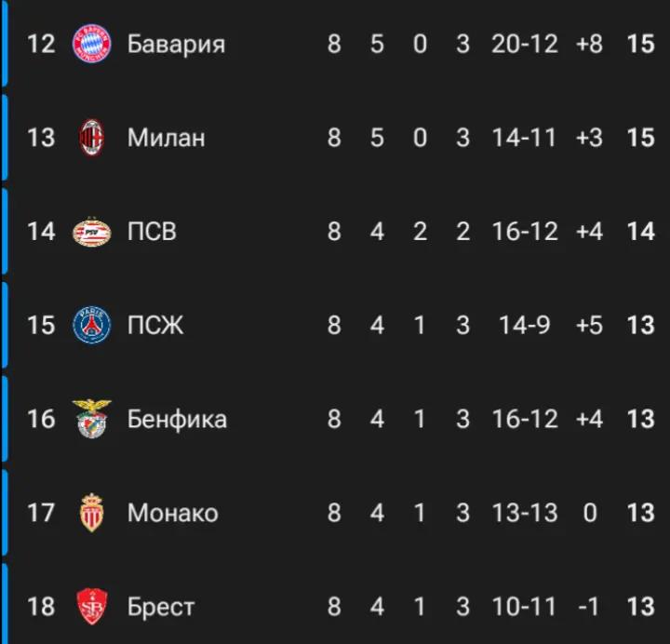Click Бавария's 20-12 goals score
Image resolution: width=670 pixels, height=644 pixels.
(524, 44)
